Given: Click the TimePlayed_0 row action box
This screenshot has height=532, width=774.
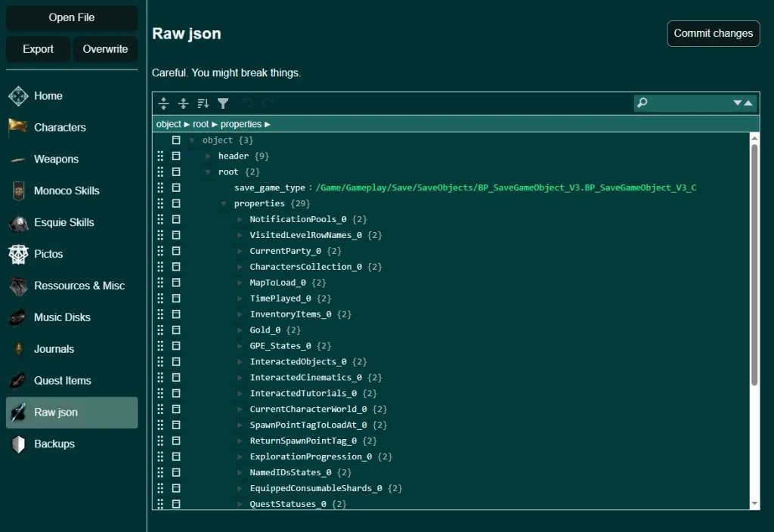Looking at the screenshot, I should (x=176, y=298).
